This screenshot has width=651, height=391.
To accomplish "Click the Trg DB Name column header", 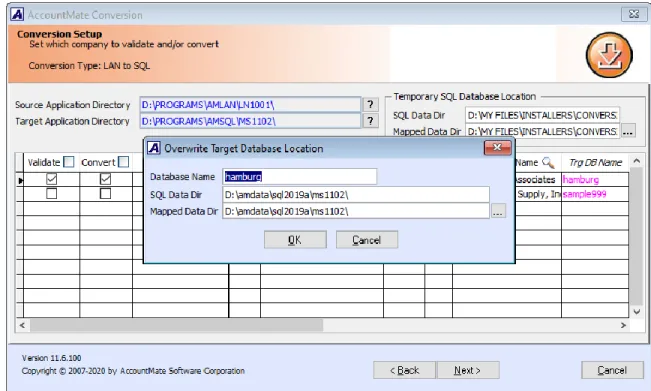I will click(595, 162).
